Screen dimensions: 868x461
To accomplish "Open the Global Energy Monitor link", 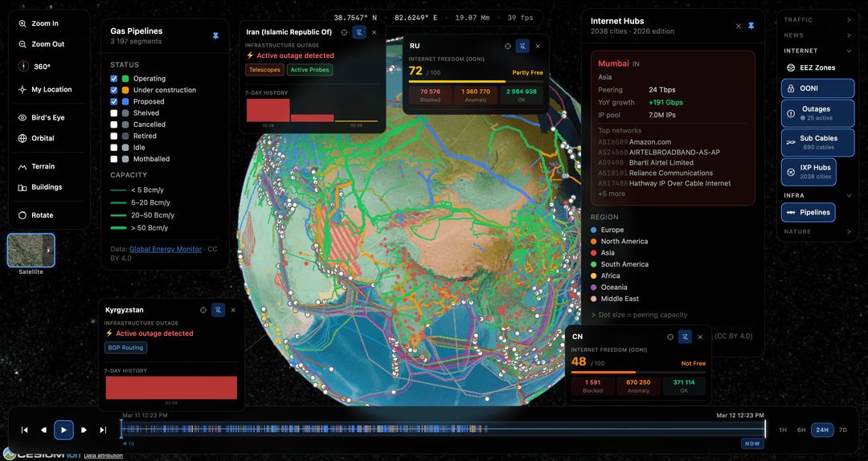I will tap(166, 250).
